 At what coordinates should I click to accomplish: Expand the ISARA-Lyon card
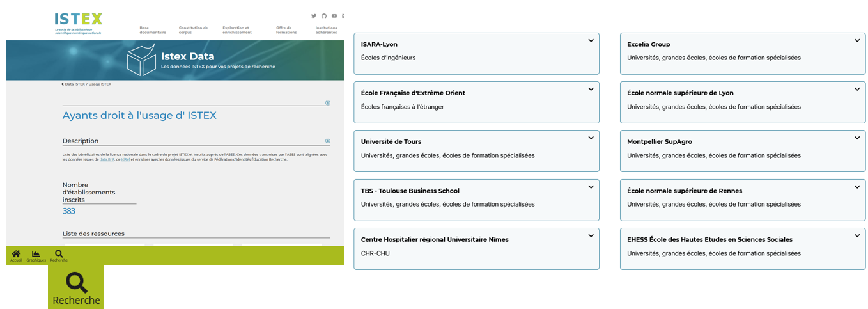591,41
